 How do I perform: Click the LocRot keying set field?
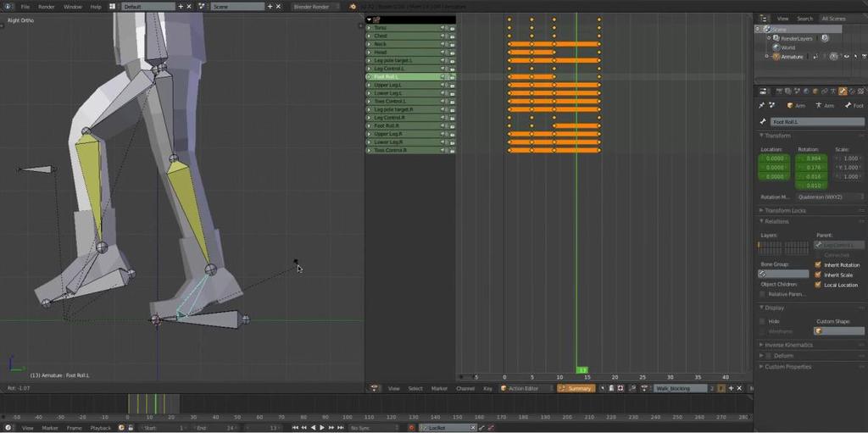446,428
